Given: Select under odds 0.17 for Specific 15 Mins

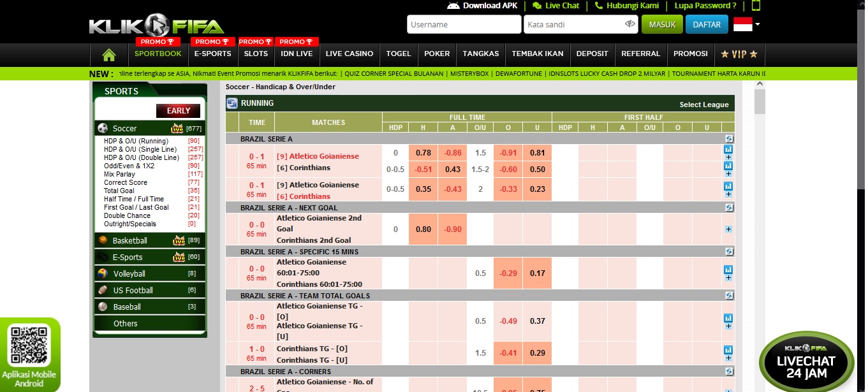Looking at the screenshot, I should (x=537, y=273).
